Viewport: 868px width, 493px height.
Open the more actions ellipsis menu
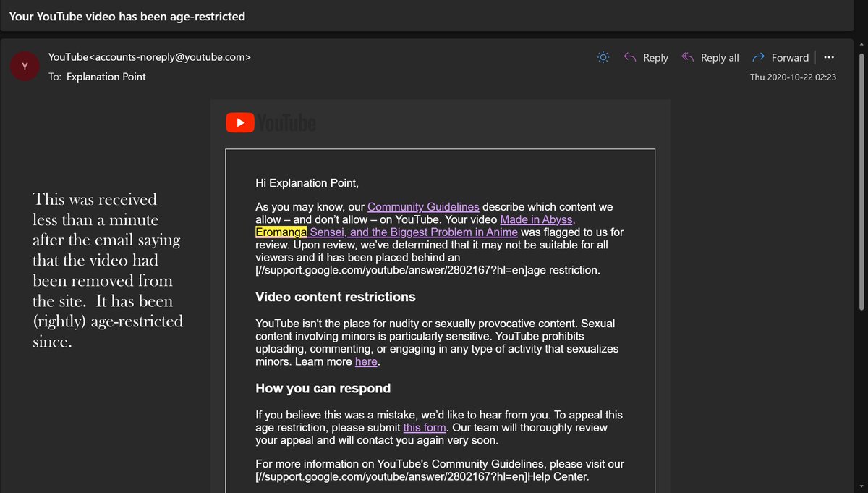pos(829,57)
